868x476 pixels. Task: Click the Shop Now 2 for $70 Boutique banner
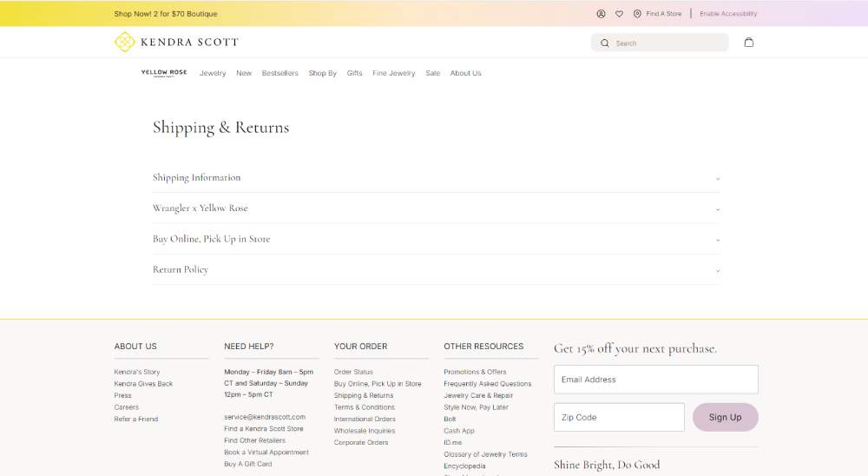166,14
